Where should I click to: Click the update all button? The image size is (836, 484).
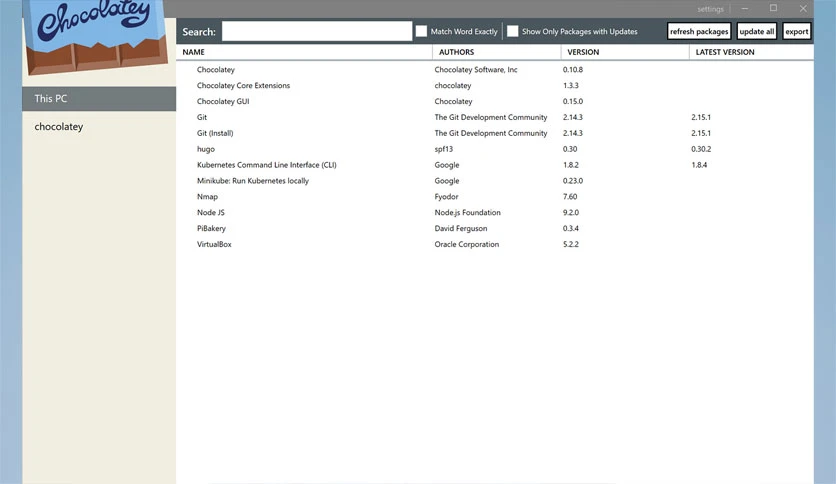point(757,31)
